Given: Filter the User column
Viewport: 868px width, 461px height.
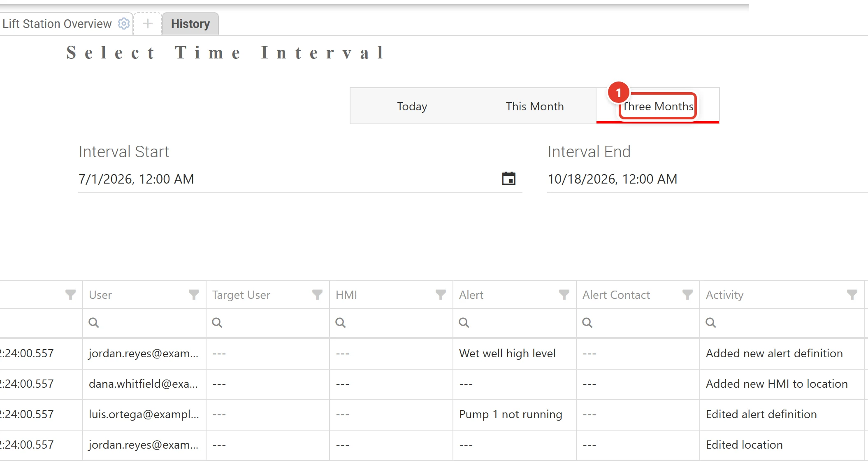Looking at the screenshot, I should (194, 295).
